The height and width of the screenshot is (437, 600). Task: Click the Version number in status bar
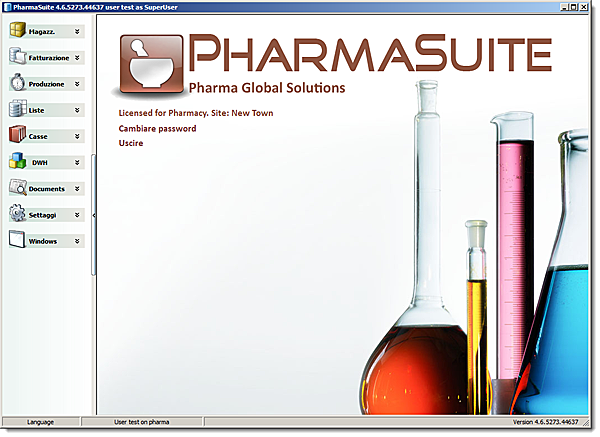[x=545, y=423]
